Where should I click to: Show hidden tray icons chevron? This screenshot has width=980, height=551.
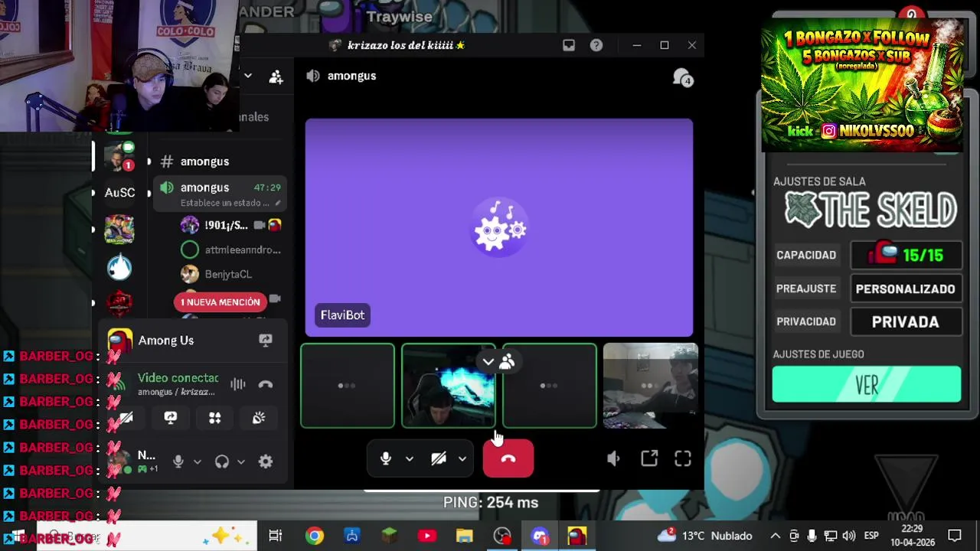[775, 536]
